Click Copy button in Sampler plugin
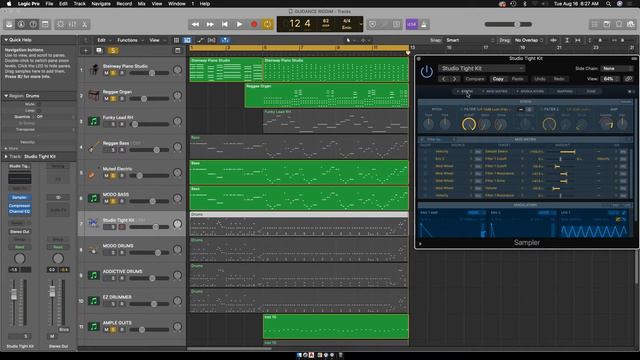Viewport: 640px width, 360px height. pyautogui.click(x=498, y=79)
